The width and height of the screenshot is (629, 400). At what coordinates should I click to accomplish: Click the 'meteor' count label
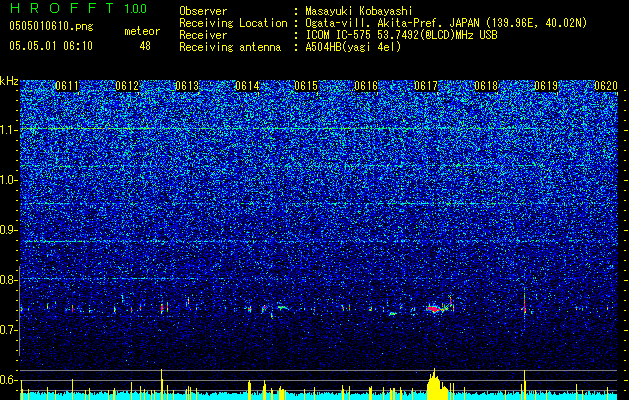pyautogui.click(x=142, y=31)
